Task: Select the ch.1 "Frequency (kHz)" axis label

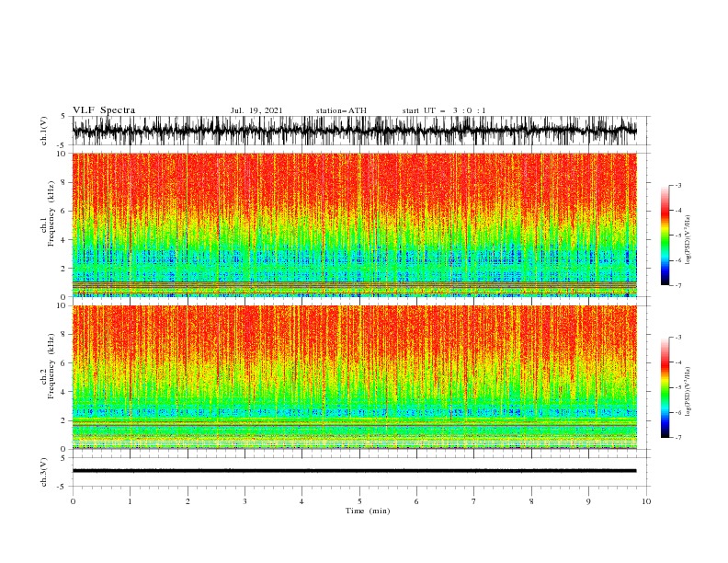Action: coord(51,214)
